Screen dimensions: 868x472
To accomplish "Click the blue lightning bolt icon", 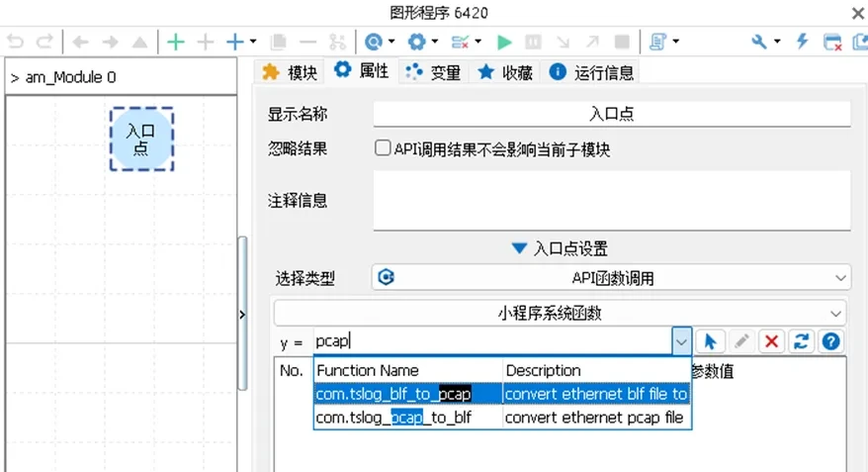I will click(802, 42).
